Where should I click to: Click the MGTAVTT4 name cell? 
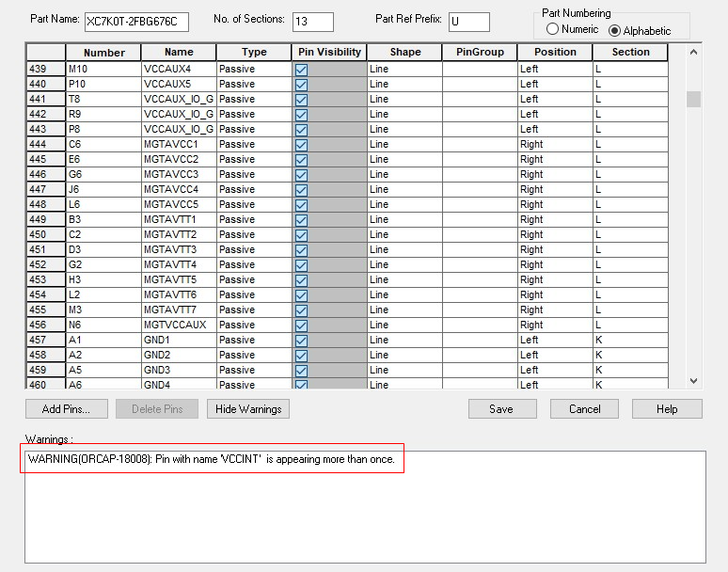(x=179, y=264)
